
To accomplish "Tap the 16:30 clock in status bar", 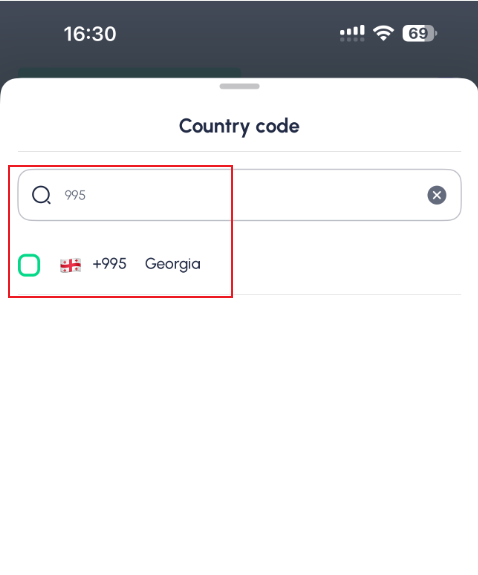I will (x=90, y=34).
